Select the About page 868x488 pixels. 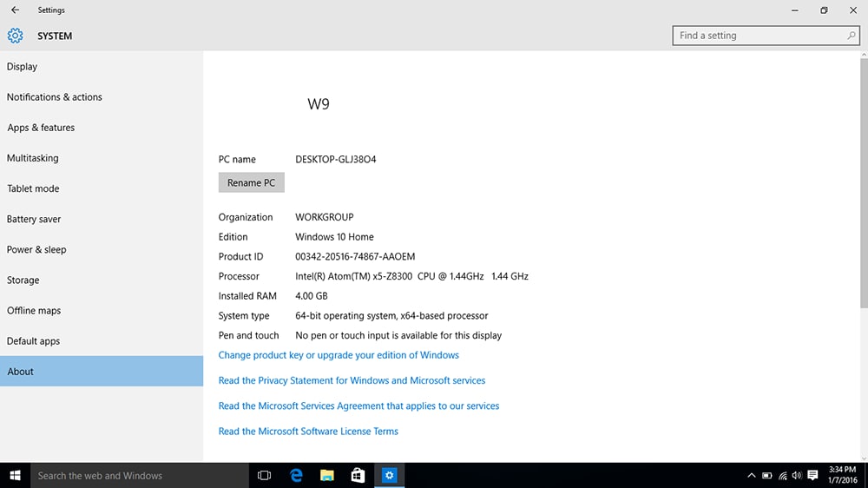102,371
